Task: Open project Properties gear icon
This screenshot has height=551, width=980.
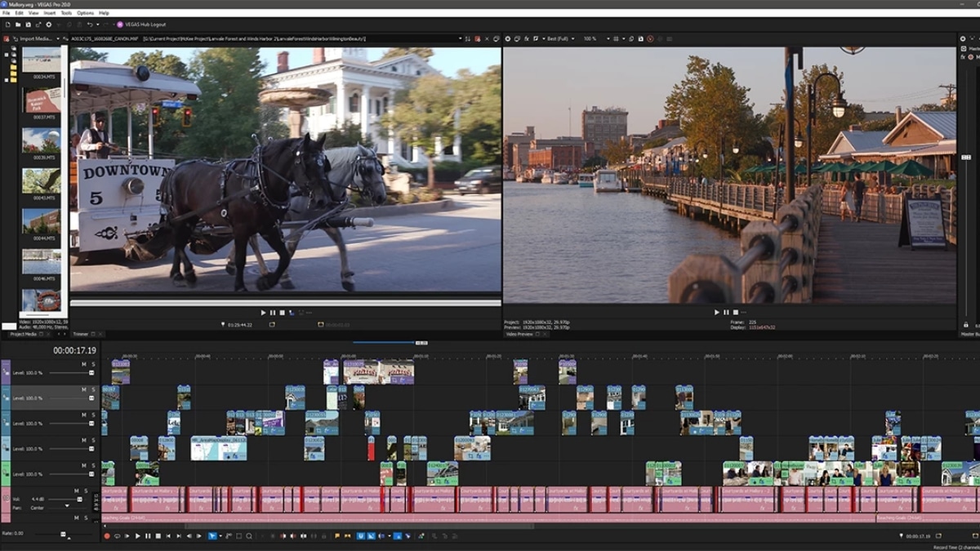Action: coord(48,24)
